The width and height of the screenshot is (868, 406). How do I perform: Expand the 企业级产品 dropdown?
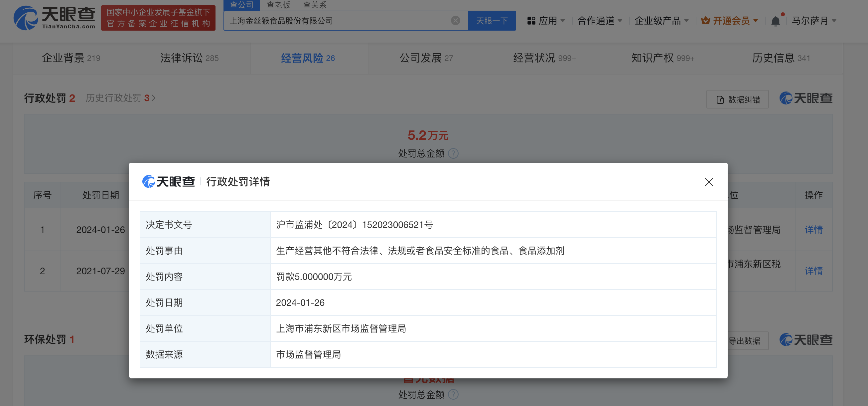click(x=686, y=21)
